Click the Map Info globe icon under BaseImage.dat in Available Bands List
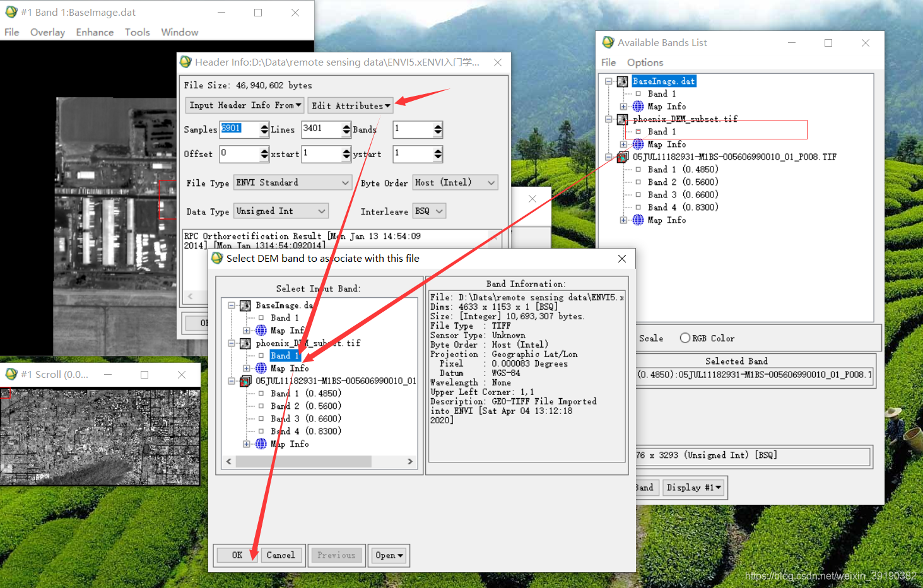This screenshot has width=923, height=588. [638, 106]
